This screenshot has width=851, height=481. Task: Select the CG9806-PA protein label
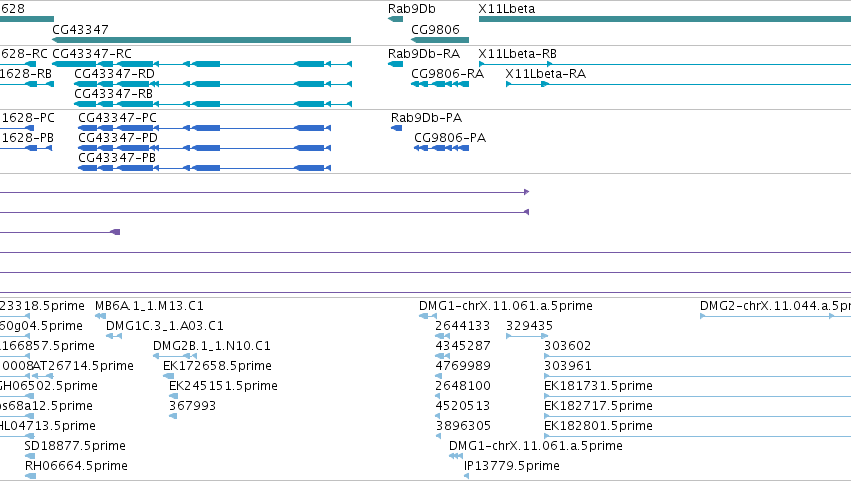pos(450,137)
